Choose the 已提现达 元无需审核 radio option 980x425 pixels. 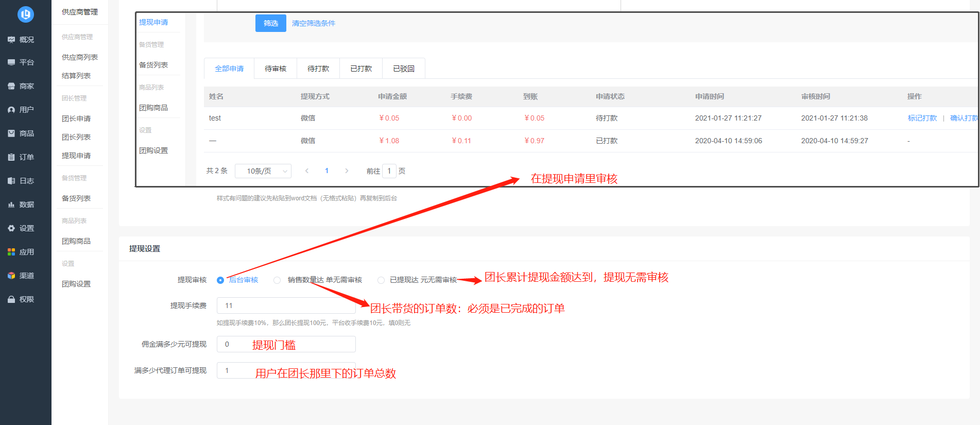[x=381, y=280]
